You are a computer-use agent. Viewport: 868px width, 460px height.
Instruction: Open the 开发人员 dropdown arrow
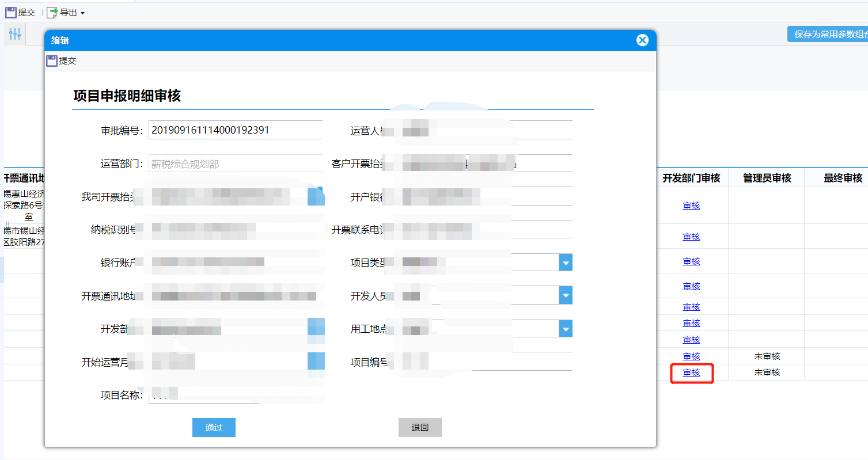(566, 295)
